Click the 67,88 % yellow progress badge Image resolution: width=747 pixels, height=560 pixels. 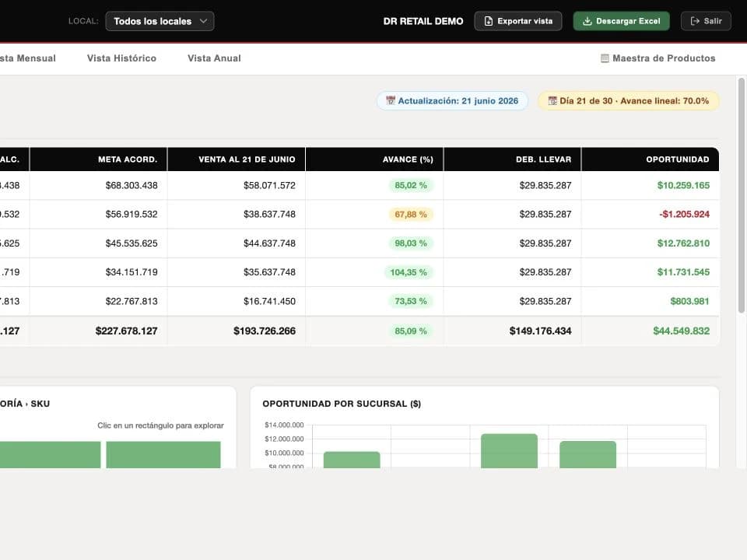pyautogui.click(x=411, y=215)
